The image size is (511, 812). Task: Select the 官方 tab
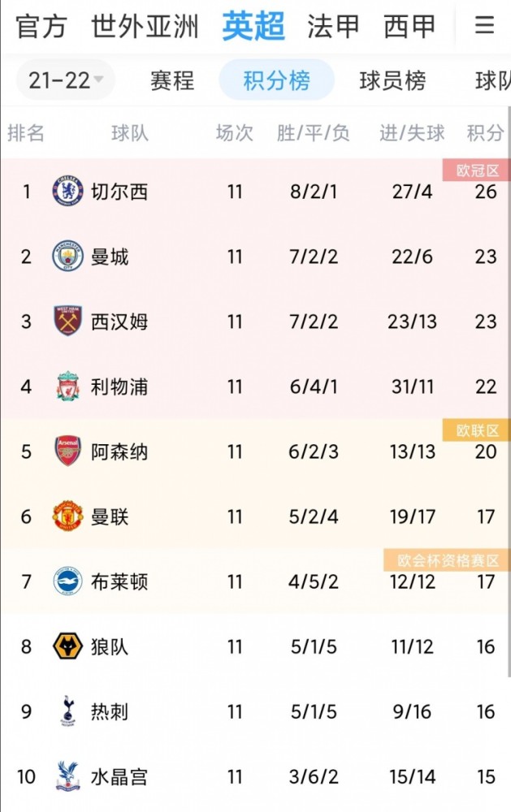(x=41, y=27)
